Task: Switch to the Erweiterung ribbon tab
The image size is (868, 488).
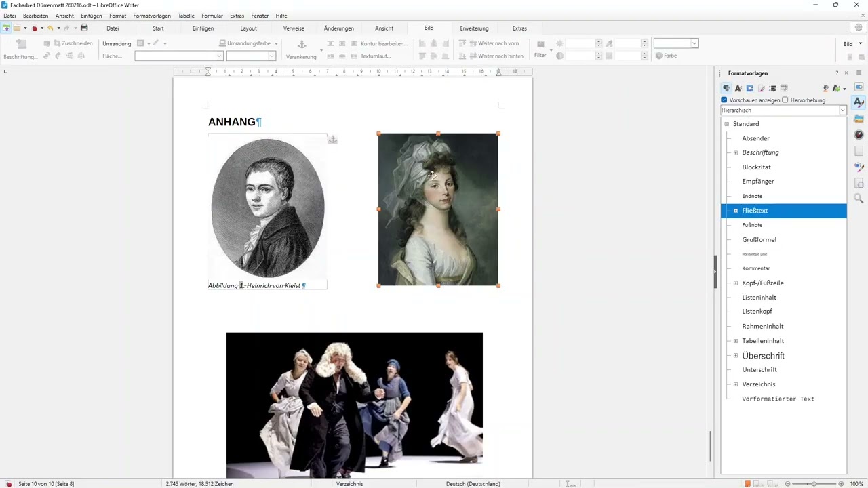Action: [x=474, y=28]
